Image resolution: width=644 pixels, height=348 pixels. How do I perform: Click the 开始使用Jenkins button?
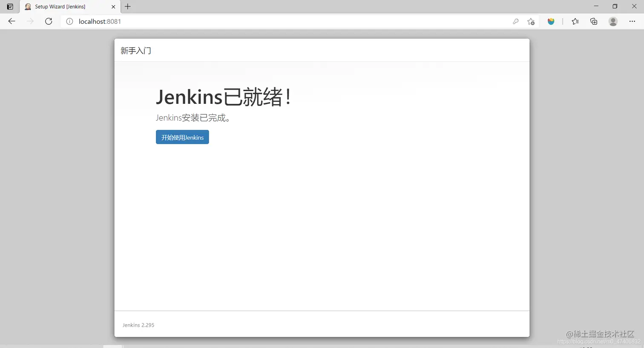182,137
